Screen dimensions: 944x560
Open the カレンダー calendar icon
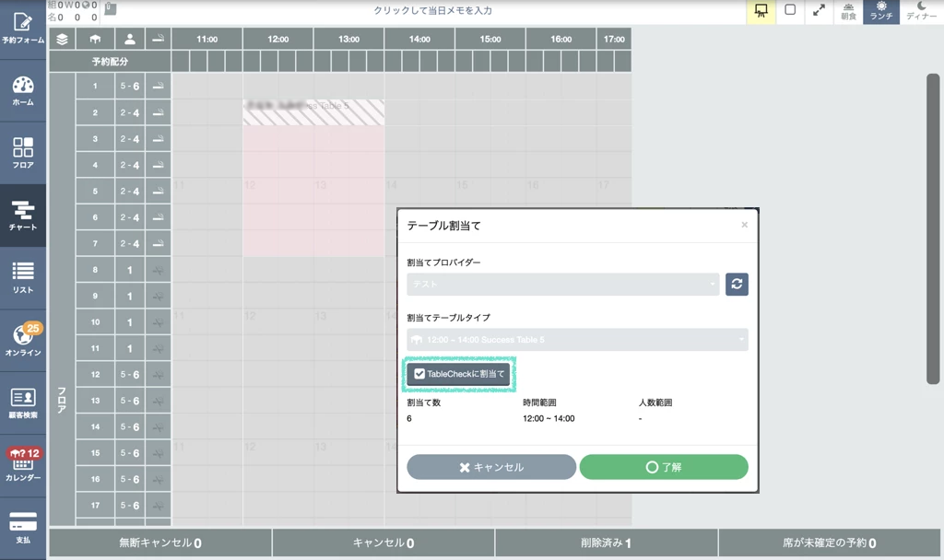pos(22,465)
